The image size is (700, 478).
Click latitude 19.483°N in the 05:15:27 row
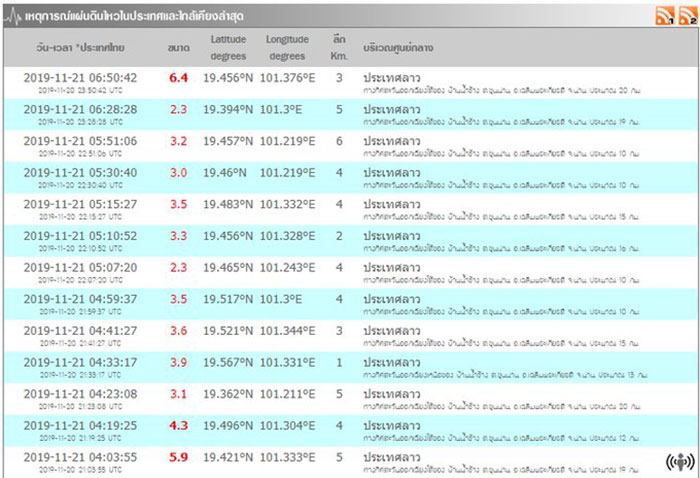point(228,204)
